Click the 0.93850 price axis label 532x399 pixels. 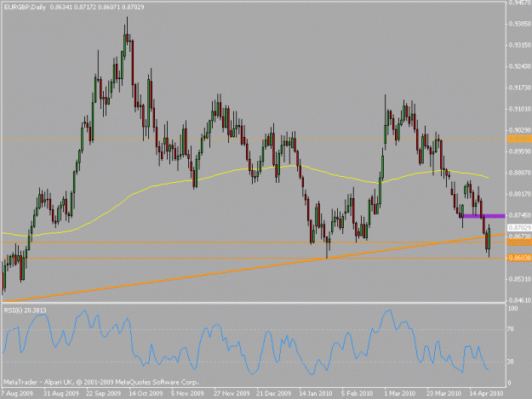click(519, 24)
